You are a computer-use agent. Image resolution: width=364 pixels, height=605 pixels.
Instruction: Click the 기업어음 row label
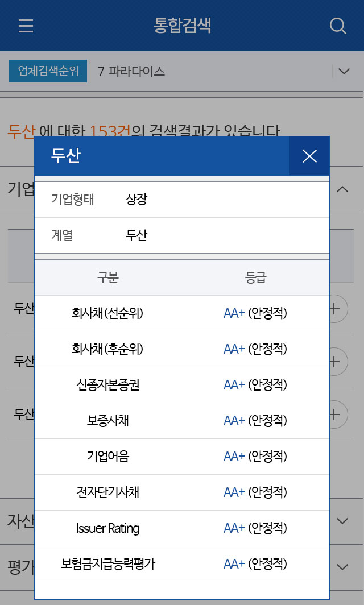point(107,457)
